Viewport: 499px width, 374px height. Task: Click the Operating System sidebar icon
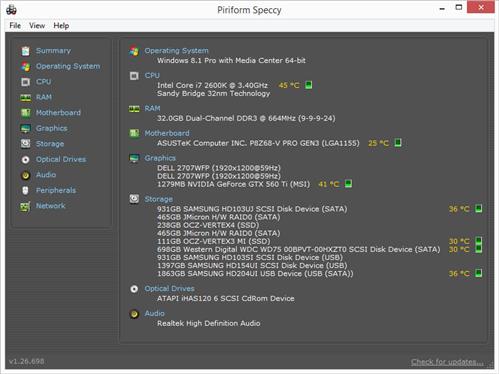[25, 66]
